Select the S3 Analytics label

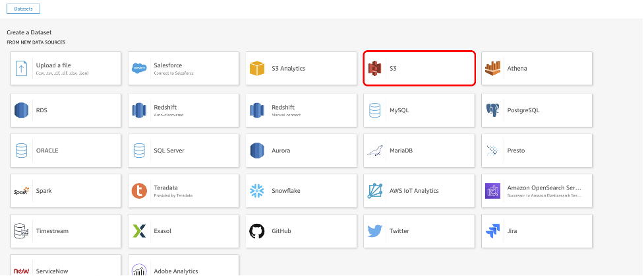[288, 68]
